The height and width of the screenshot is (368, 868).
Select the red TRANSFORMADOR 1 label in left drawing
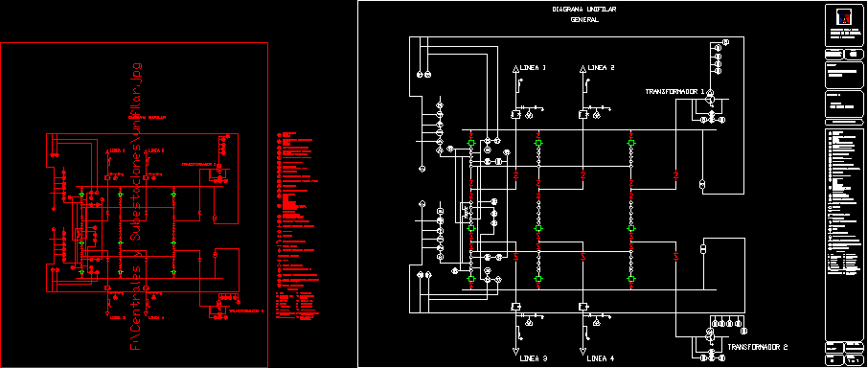pyautogui.click(x=198, y=165)
